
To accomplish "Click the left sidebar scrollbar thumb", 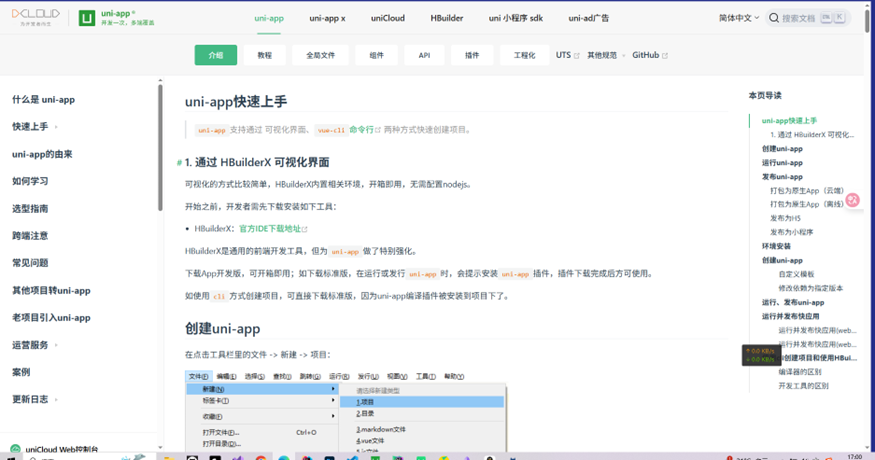I will [x=160, y=148].
